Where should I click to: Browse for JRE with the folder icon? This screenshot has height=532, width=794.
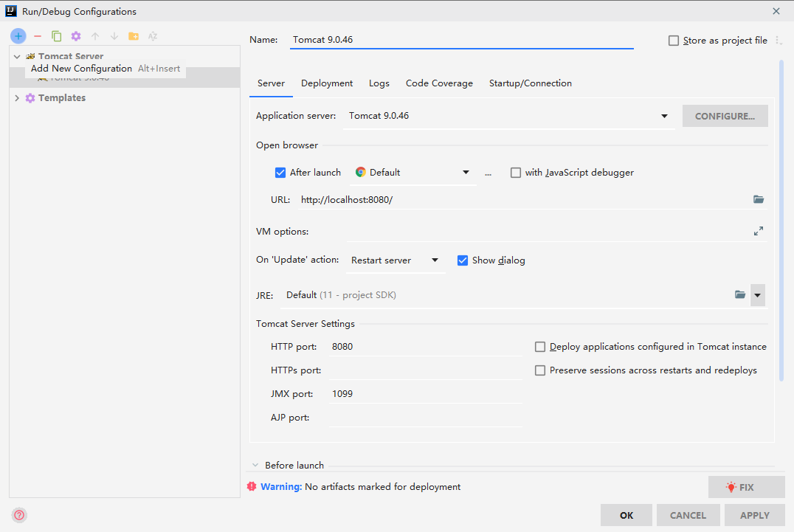pyautogui.click(x=740, y=294)
